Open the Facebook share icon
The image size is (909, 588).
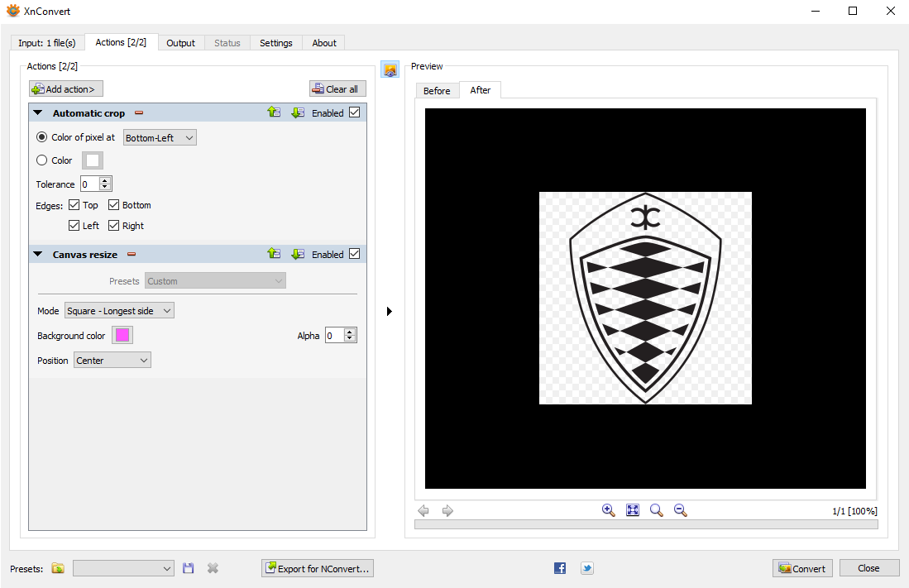tap(560, 568)
